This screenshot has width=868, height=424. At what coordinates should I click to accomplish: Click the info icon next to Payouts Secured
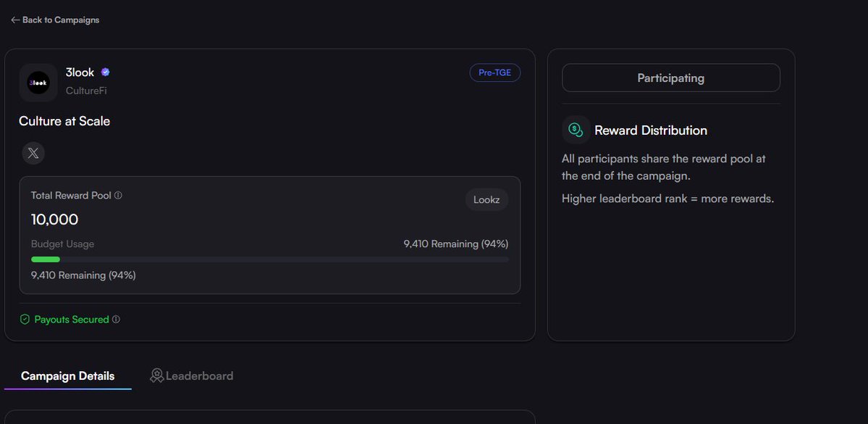[x=116, y=319]
